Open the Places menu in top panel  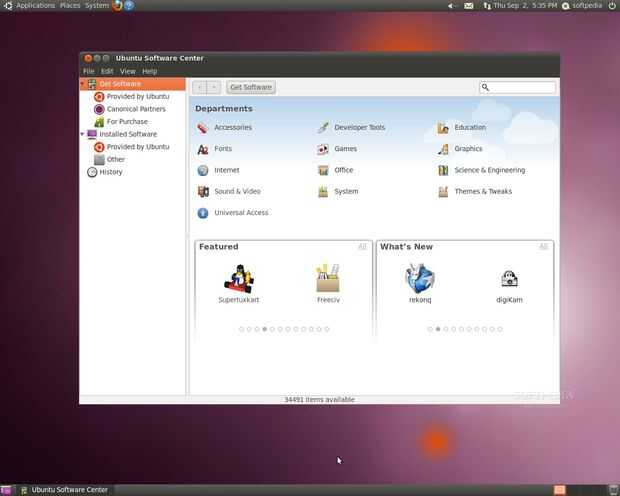70,6
